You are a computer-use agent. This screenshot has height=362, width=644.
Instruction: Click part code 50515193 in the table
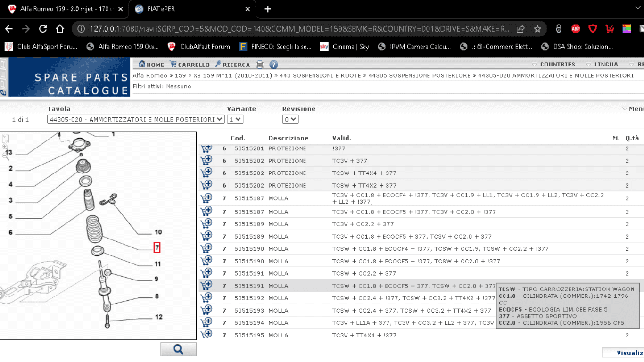point(249,310)
